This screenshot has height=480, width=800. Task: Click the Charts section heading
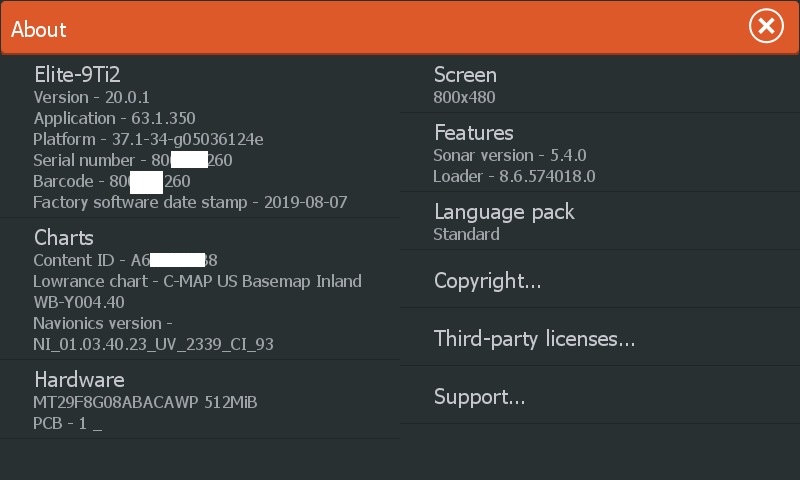(64, 238)
